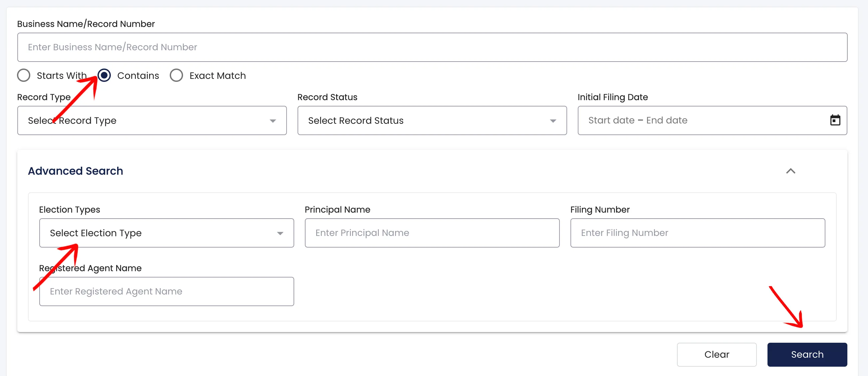
Task: Choose the Exact Match radio option
Action: pyautogui.click(x=176, y=76)
